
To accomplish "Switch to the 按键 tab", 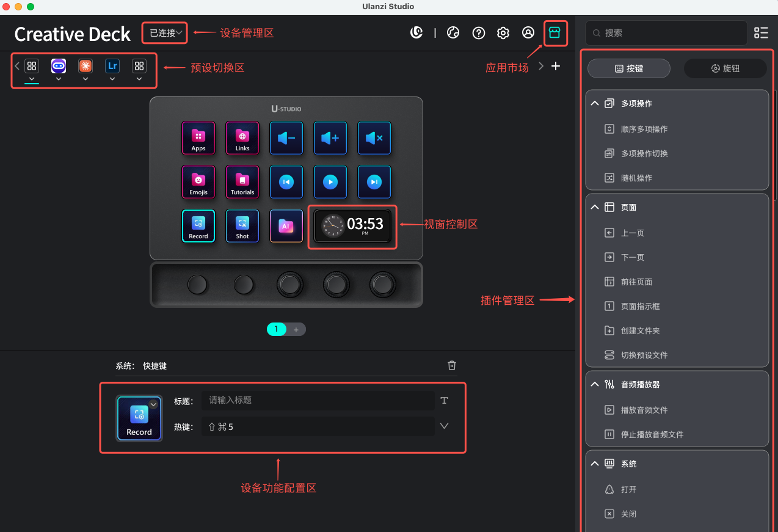I will point(629,68).
